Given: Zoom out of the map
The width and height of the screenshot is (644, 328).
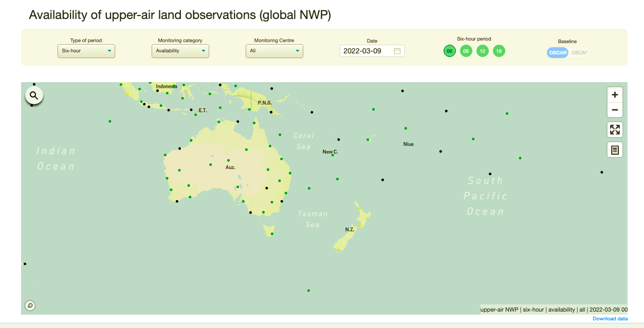Looking at the screenshot, I should point(615,110).
